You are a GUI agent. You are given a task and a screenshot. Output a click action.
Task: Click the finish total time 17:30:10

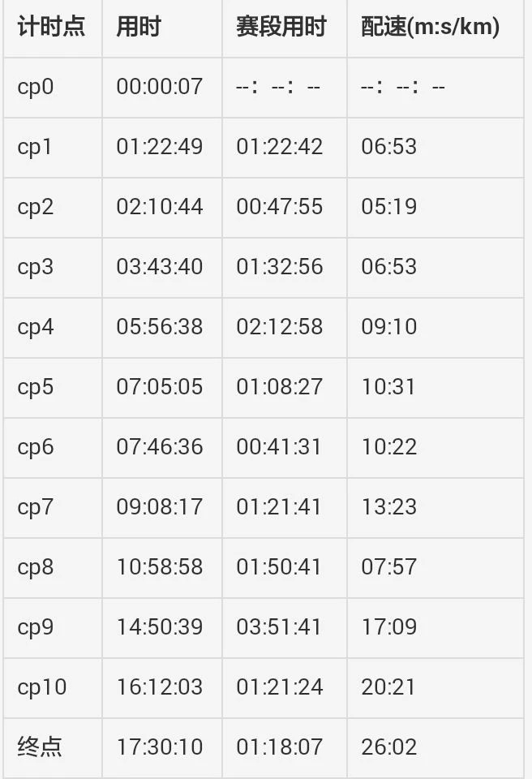coord(159,747)
